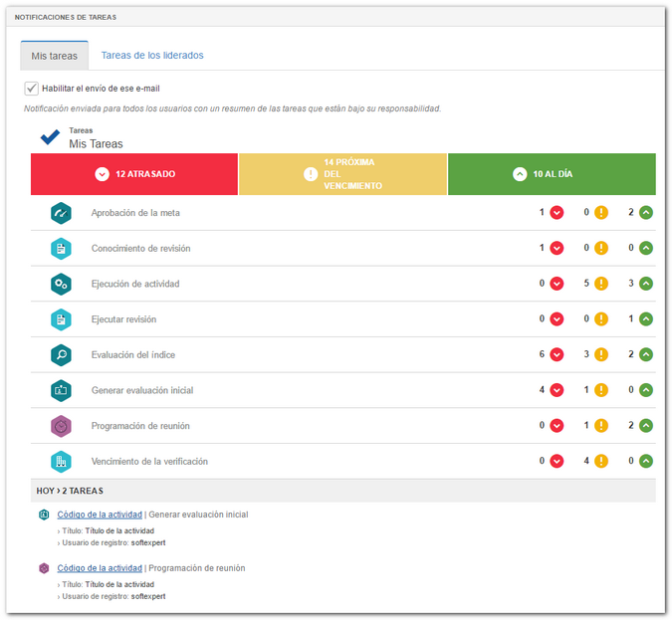
Task: Click the near-due count 4 in Vencimiento de la verificación row
Action: click(x=586, y=461)
